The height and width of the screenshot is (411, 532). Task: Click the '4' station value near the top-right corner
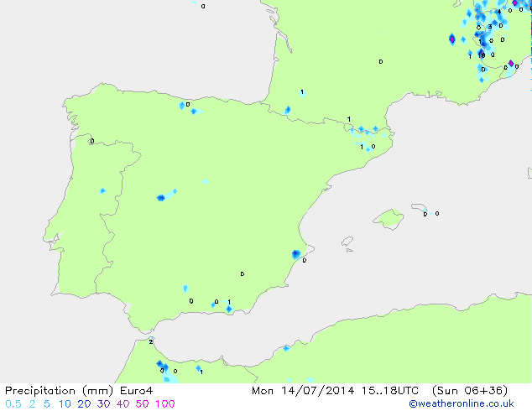(x=498, y=12)
